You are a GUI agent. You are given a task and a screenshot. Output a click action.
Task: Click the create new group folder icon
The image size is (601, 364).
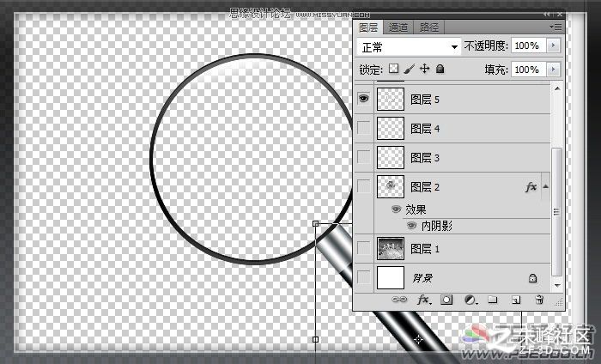(492, 300)
